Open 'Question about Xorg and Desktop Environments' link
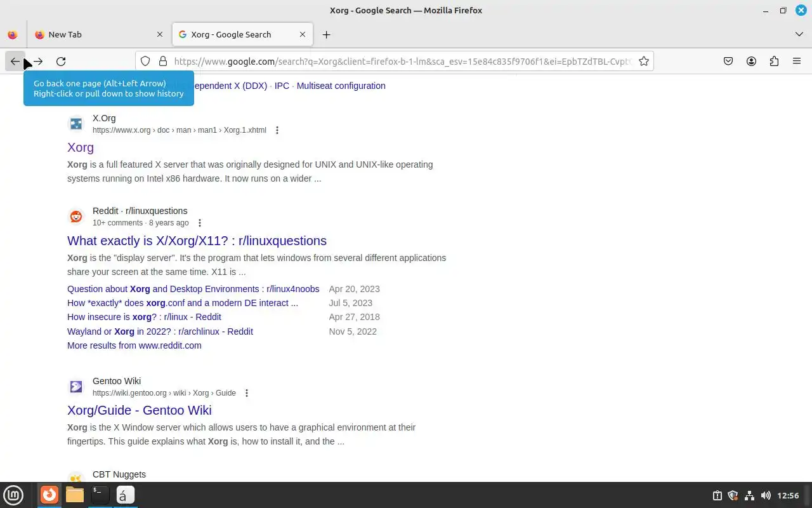This screenshot has height=508, width=812. coord(193,289)
